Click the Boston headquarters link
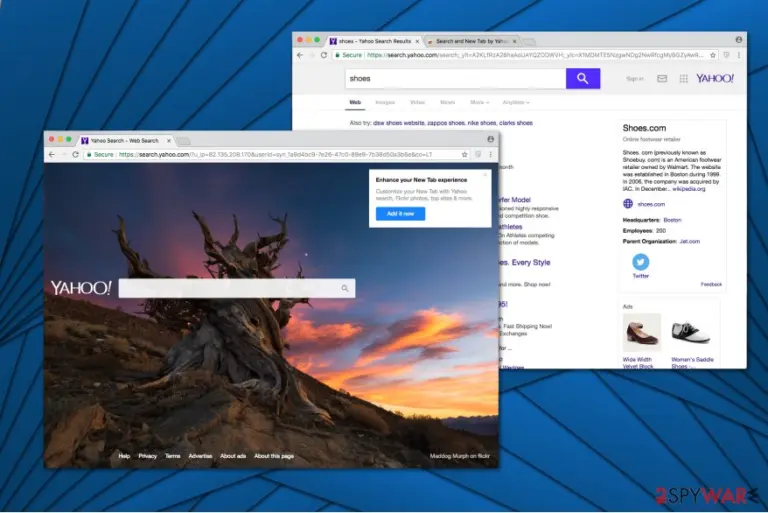Viewport: 768px width, 513px height. (672, 220)
